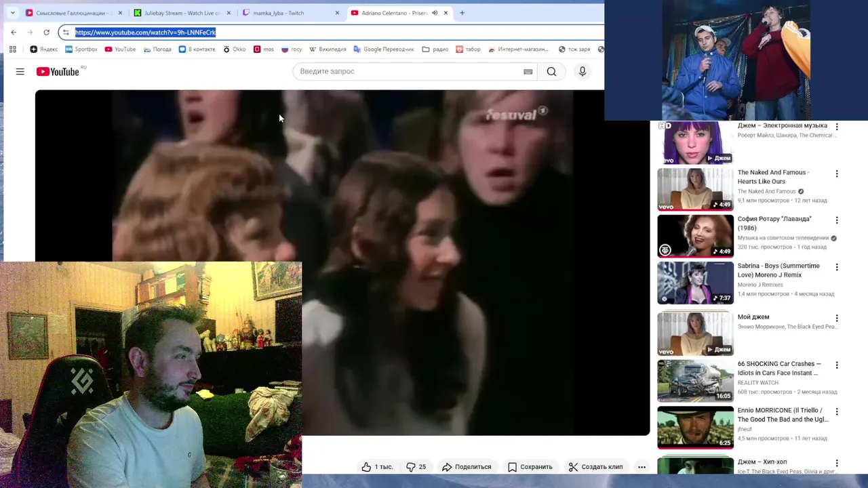Open the В контакте bookmark
868x488 pixels.
(x=197, y=49)
